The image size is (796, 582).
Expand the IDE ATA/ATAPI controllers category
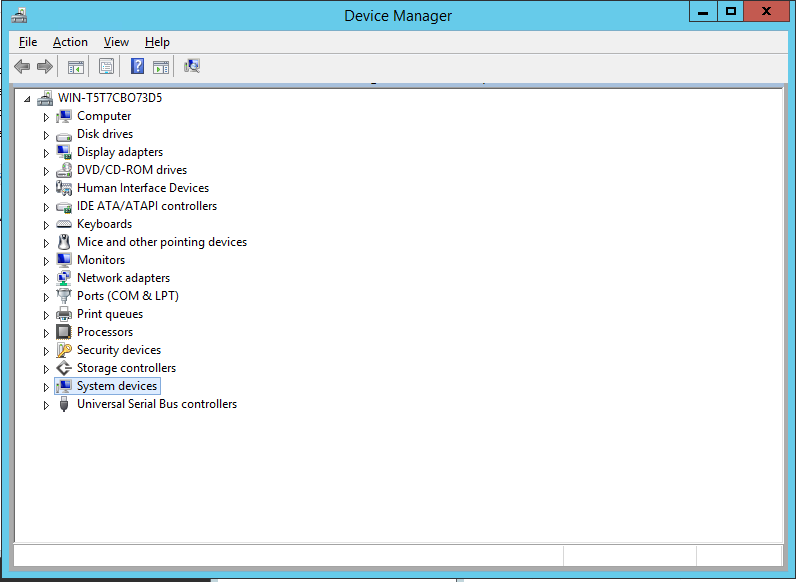pyautogui.click(x=46, y=207)
